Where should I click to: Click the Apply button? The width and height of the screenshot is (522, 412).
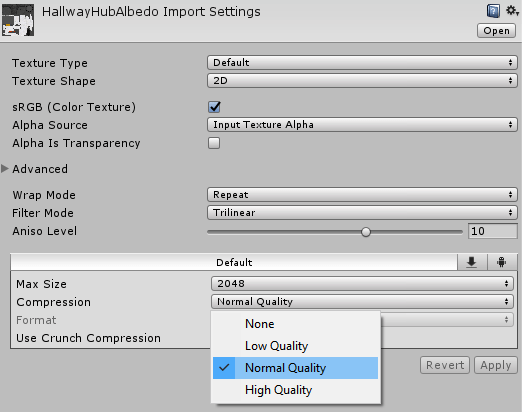coord(496,365)
